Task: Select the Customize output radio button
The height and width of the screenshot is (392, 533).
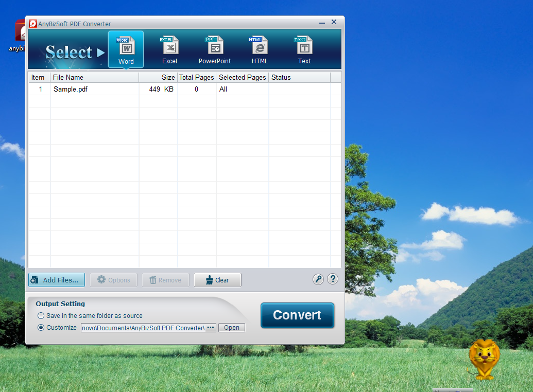Action: point(41,328)
